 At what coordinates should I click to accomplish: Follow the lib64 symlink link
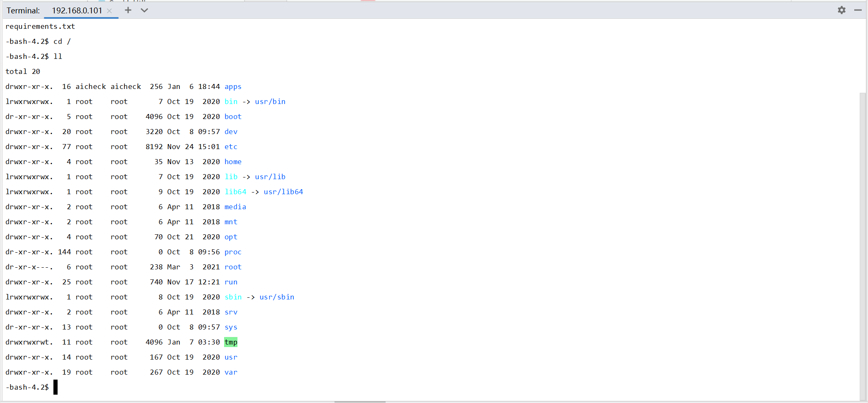pos(235,192)
